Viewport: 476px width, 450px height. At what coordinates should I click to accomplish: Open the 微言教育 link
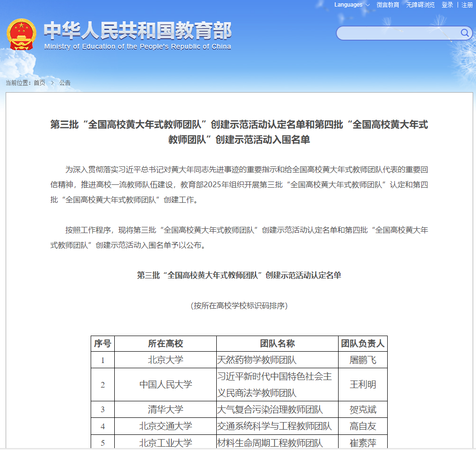(387, 5)
